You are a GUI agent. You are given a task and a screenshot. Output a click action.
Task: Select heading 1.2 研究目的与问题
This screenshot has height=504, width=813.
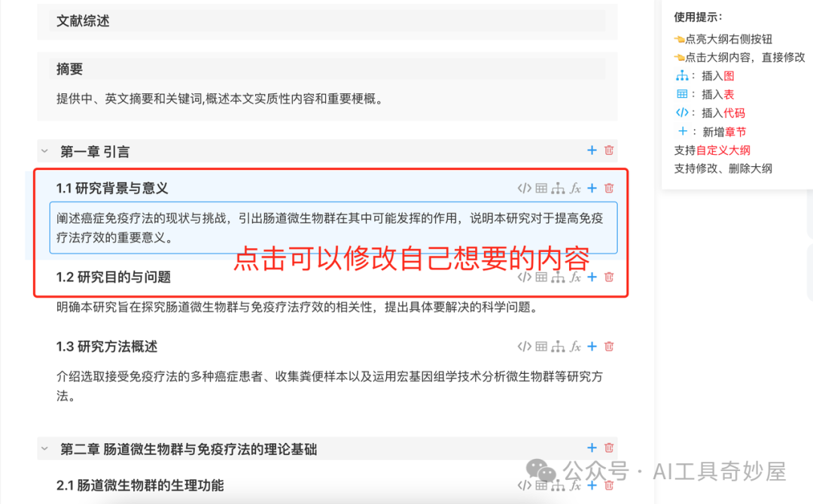(x=114, y=277)
